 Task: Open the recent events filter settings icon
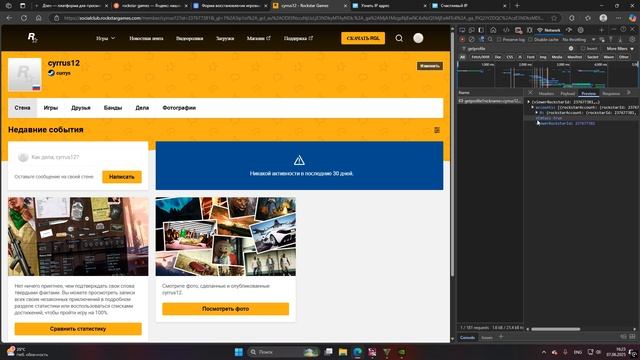click(x=437, y=130)
